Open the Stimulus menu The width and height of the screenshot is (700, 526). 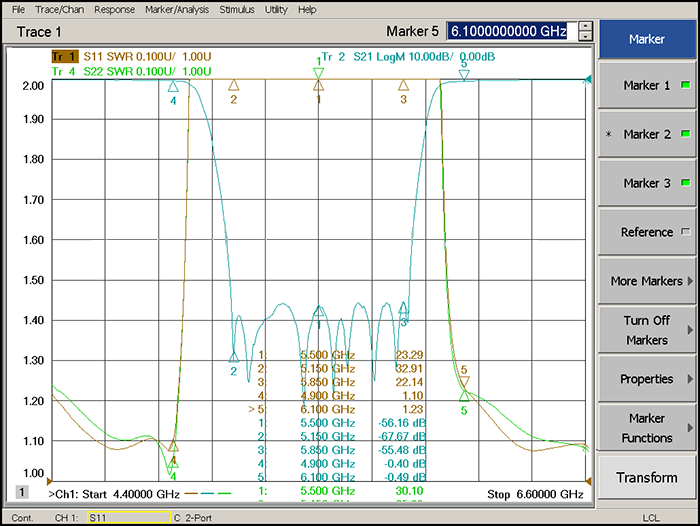point(237,9)
